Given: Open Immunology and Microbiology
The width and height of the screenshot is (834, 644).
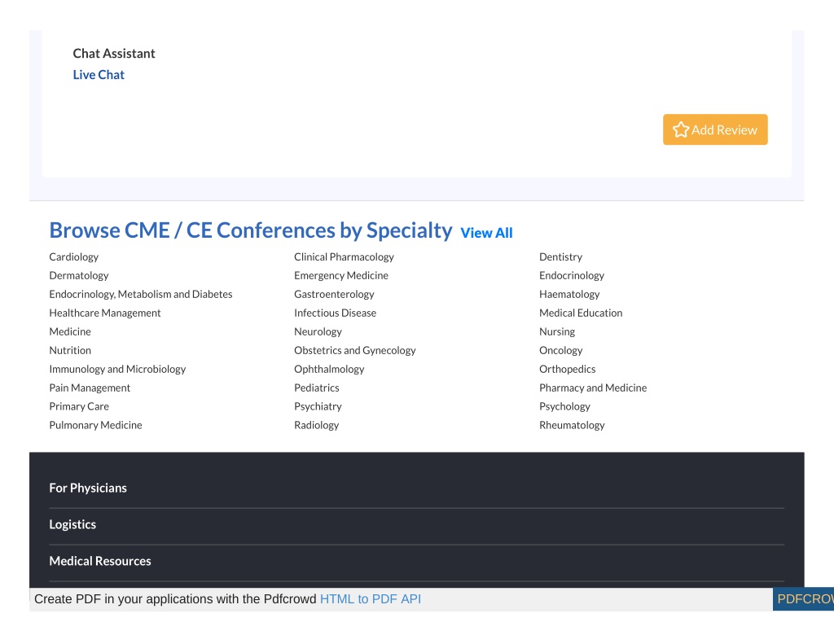Looking at the screenshot, I should [x=117, y=369].
